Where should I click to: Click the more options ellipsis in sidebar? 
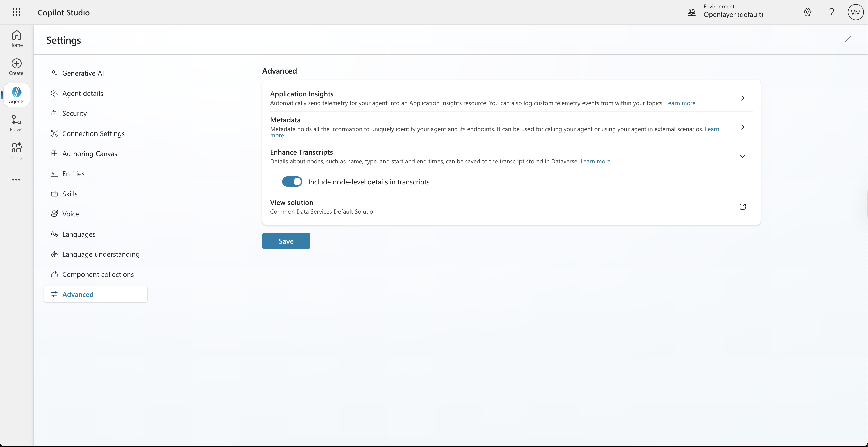coord(16,179)
